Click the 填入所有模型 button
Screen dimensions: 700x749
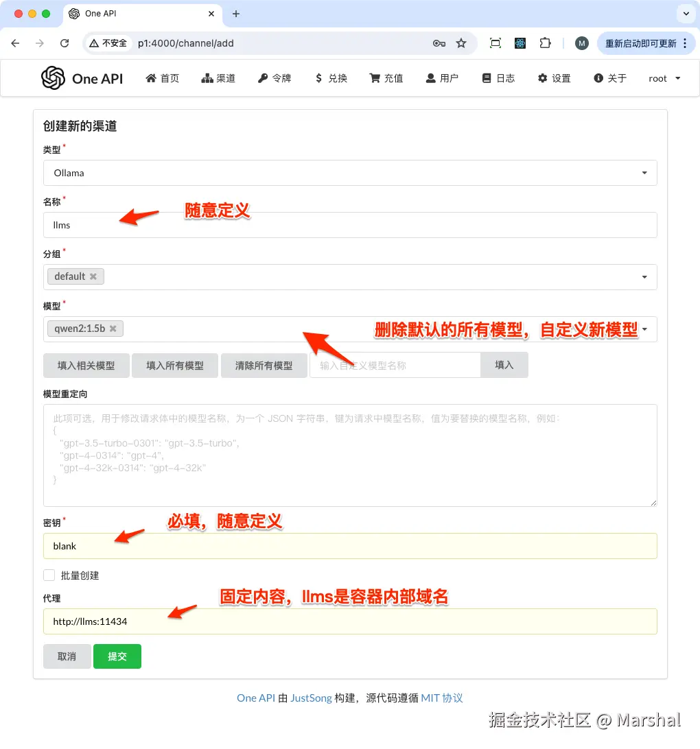[175, 366]
